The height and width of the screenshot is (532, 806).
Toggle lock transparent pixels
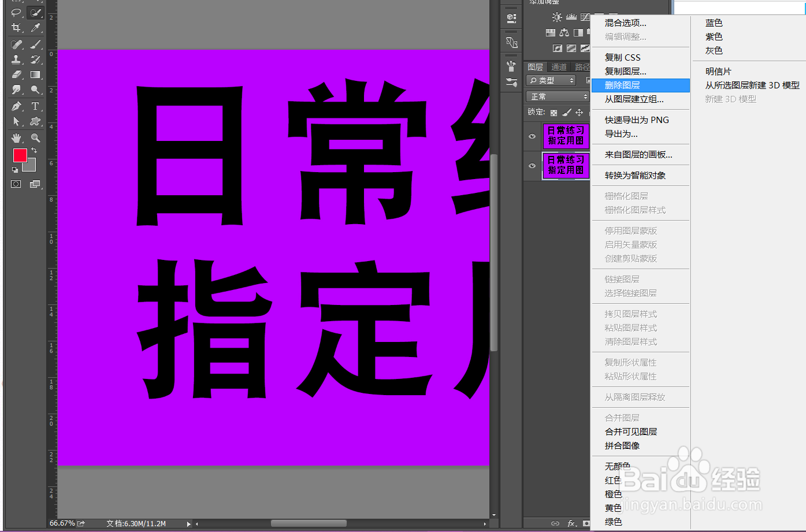554,113
